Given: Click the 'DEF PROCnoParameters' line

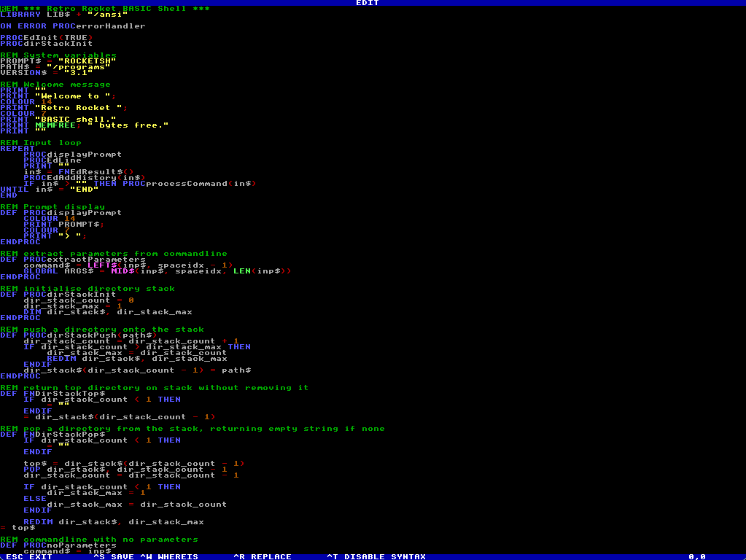Looking at the screenshot, I should point(58,545).
